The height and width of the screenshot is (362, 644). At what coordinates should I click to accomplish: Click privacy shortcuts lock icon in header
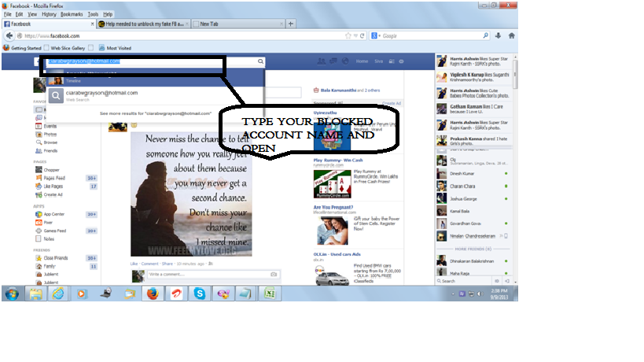pos(392,61)
